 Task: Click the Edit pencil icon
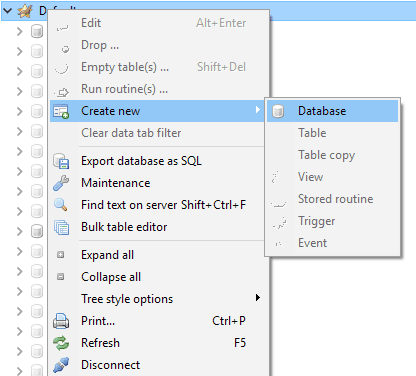tap(63, 28)
